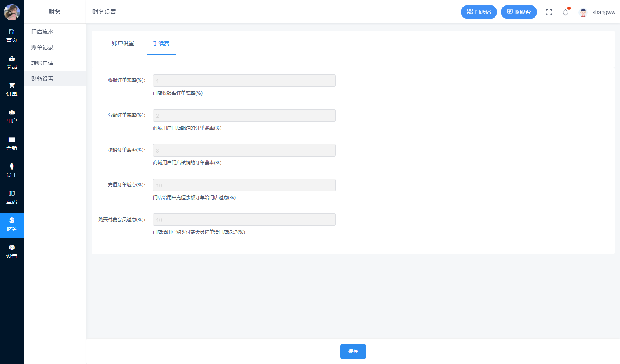Open the 设置 settings gear icon
Viewport: 620px width, 364px height.
point(12,248)
